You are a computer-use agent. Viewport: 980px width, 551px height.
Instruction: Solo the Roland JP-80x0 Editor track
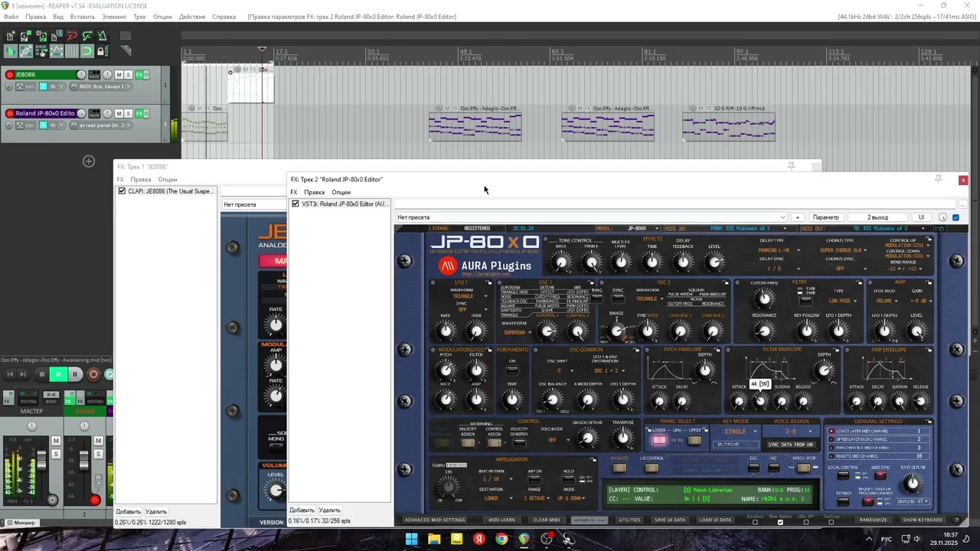click(x=128, y=113)
